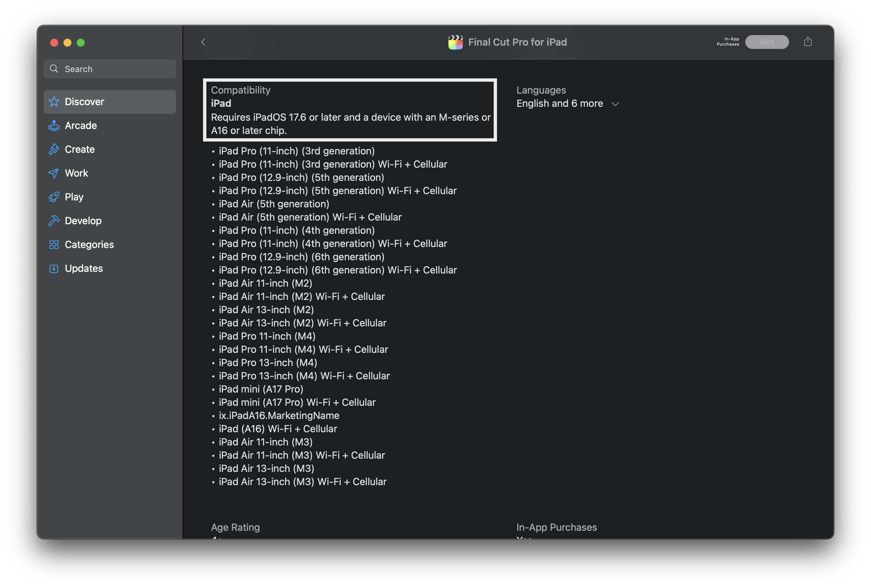This screenshot has width=871, height=588.
Task: Click Final Cut Pro app icon
Action: 455,42
